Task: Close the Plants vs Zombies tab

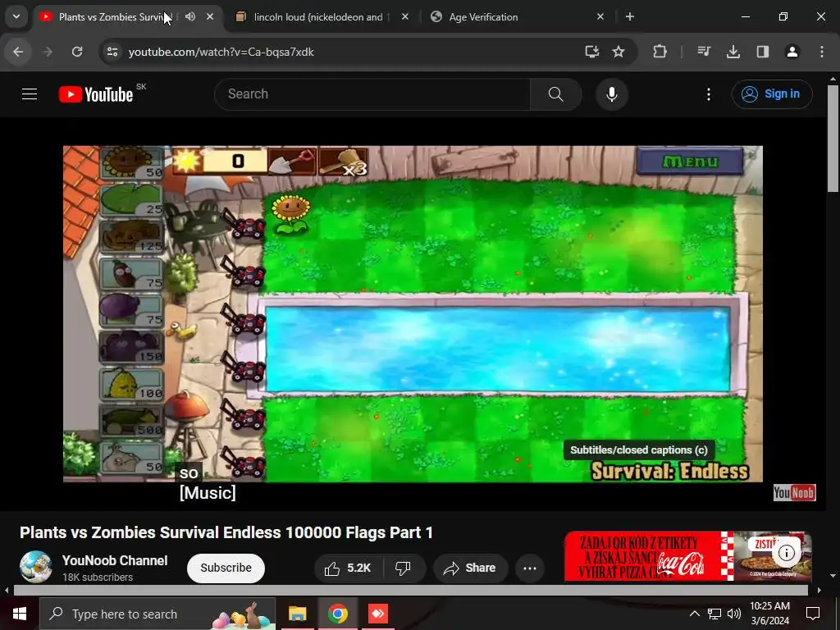Action: point(210,16)
